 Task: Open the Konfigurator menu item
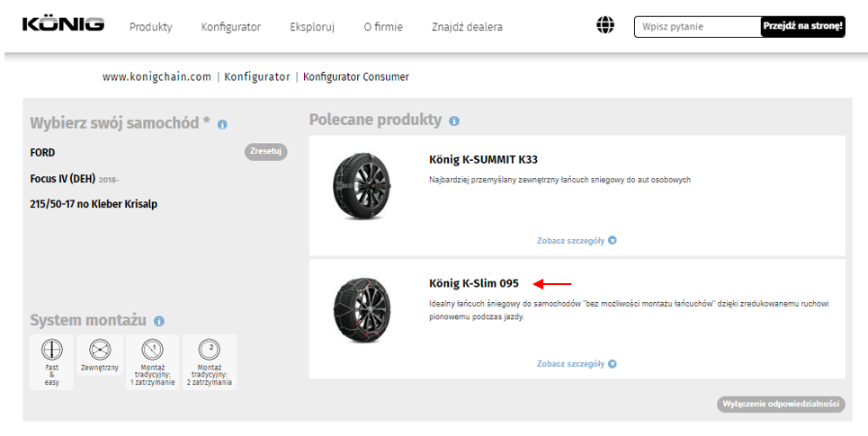tap(230, 27)
